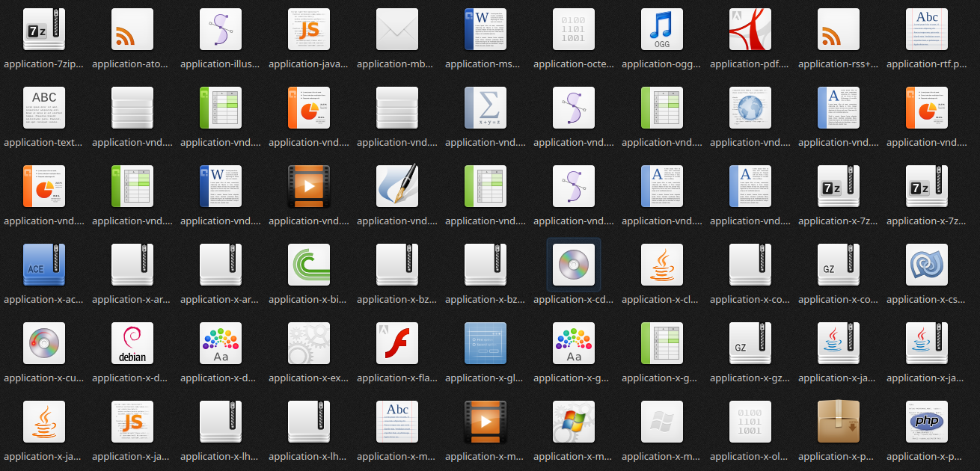Screen dimensions: 980x471
Task: Select the colorful Windows logo gears icon
Action: coord(574,422)
